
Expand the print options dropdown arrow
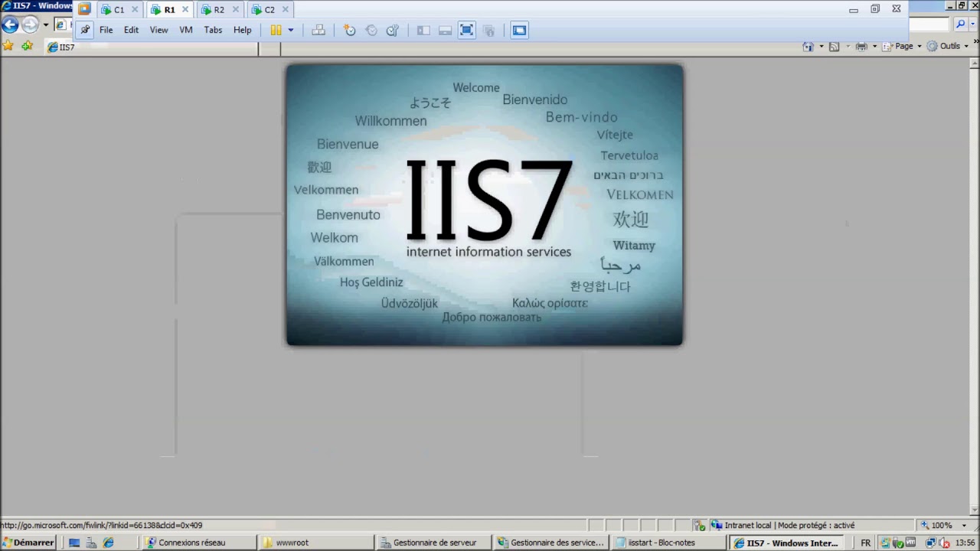click(874, 46)
